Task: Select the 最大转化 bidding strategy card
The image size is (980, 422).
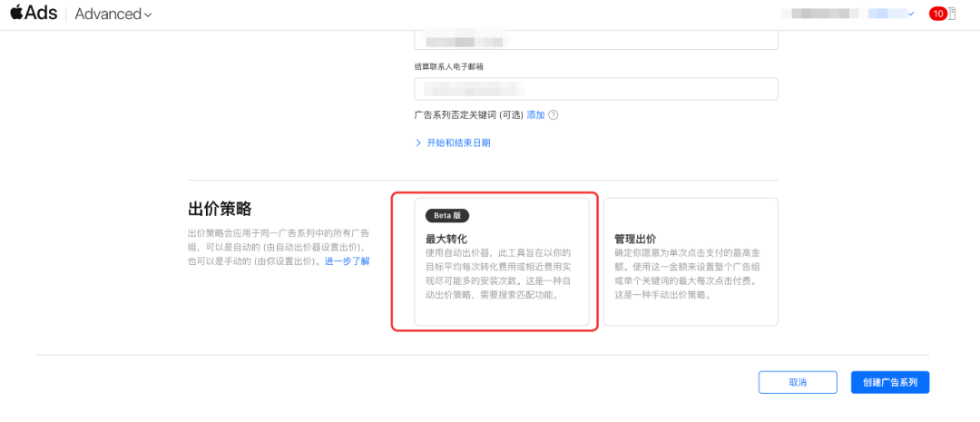Action: (x=502, y=262)
